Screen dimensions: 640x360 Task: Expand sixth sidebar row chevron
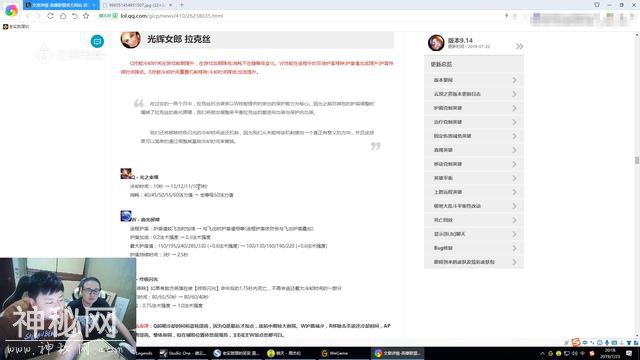click(x=514, y=150)
